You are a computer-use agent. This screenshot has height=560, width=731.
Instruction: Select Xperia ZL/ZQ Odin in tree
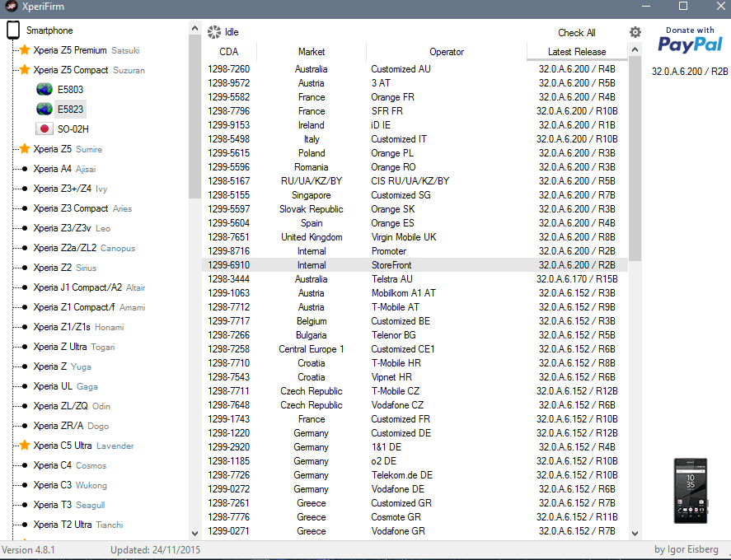tap(72, 406)
